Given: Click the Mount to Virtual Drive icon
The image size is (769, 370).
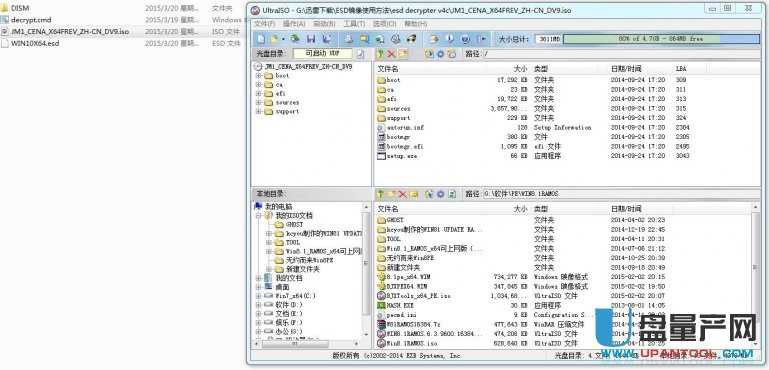Looking at the screenshot, I should pos(396,39).
